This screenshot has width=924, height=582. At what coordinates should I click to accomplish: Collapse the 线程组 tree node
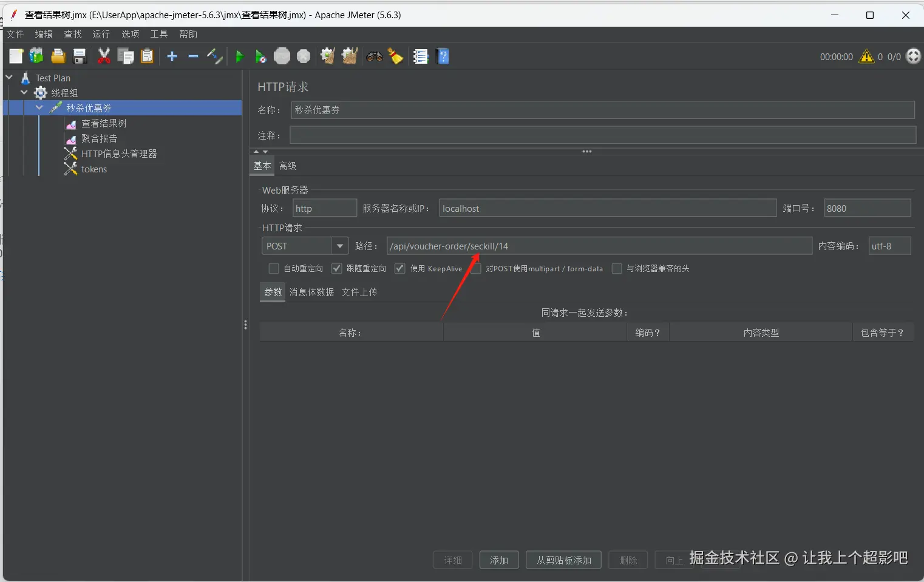coord(24,92)
